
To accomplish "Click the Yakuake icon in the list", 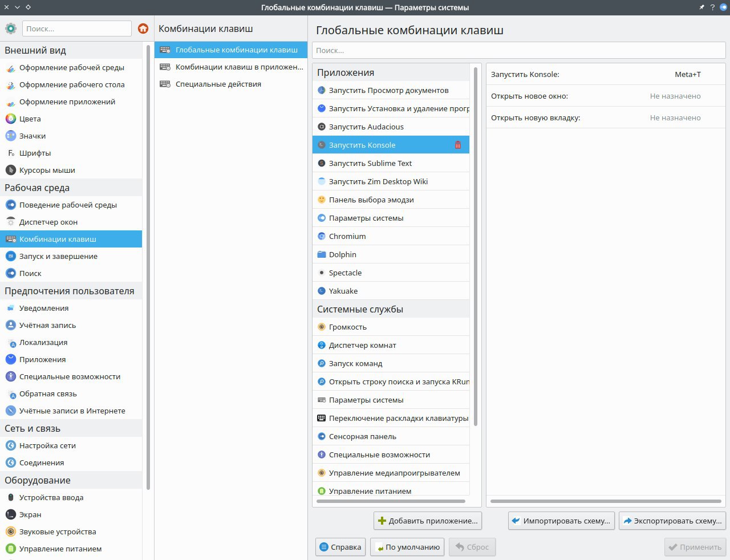I will 322,291.
